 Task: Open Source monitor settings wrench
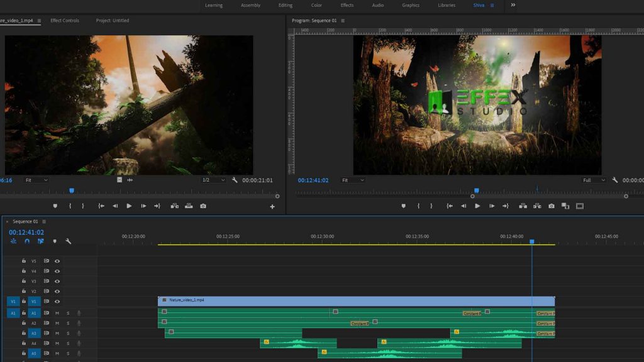(x=235, y=180)
